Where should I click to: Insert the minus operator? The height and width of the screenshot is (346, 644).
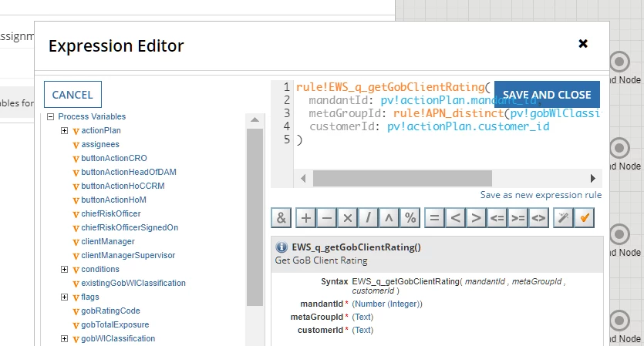click(x=327, y=217)
